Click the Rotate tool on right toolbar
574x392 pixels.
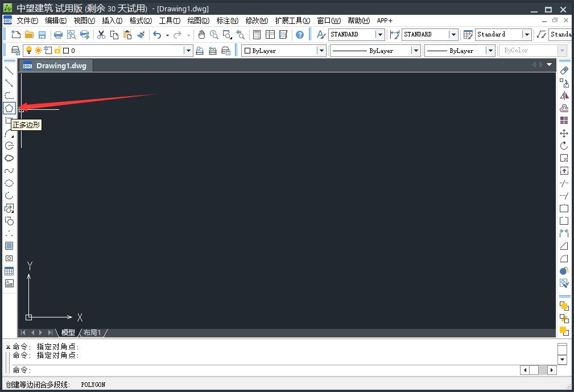(x=564, y=146)
